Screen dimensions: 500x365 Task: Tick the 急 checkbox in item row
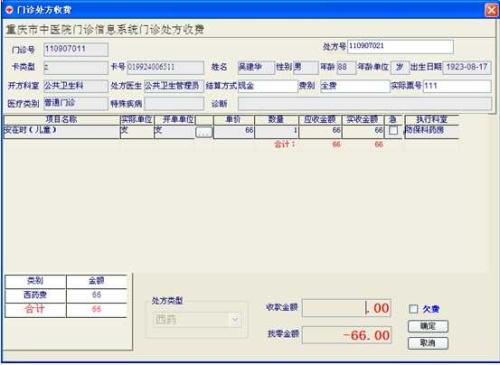(393, 130)
